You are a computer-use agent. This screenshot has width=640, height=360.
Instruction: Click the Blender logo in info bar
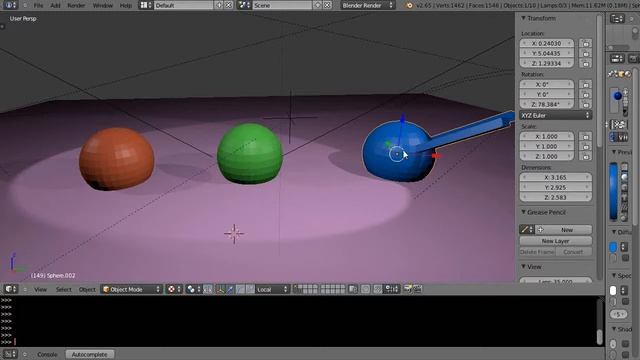[x=409, y=5]
